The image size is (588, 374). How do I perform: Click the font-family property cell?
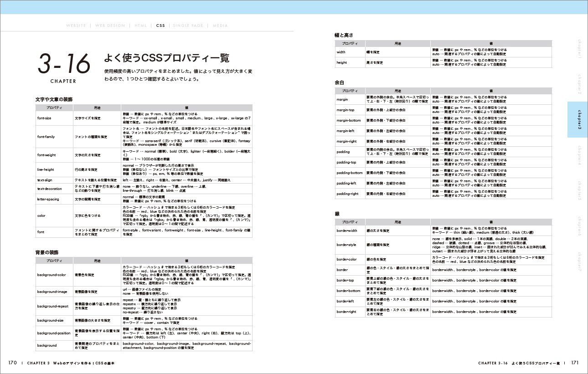(x=46, y=137)
